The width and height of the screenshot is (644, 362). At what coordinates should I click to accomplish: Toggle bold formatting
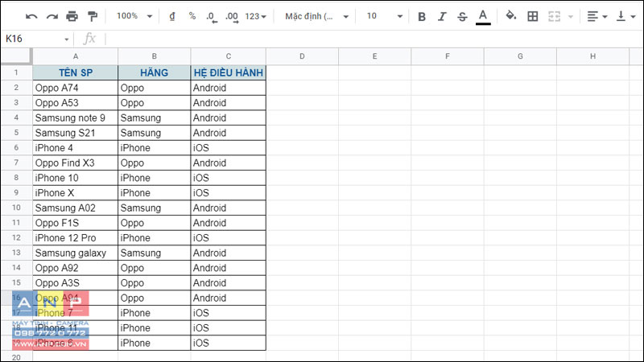pyautogui.click(x=421, y=17)
